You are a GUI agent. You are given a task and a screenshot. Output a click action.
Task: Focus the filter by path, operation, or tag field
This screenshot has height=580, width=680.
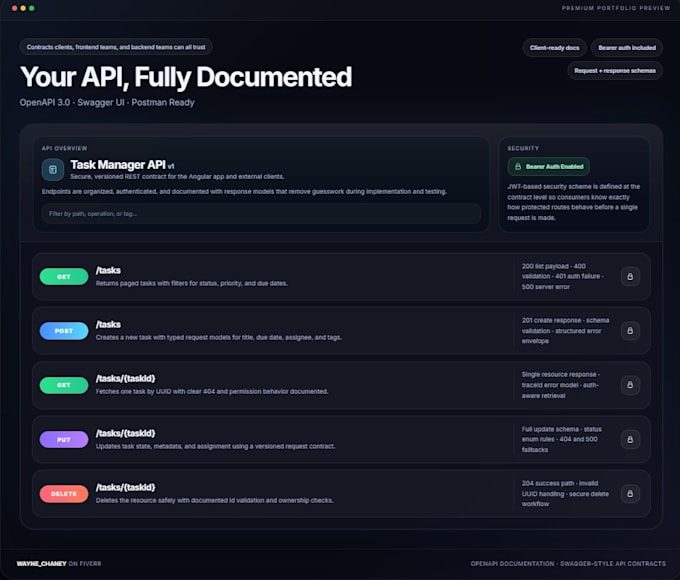point(261,213)
